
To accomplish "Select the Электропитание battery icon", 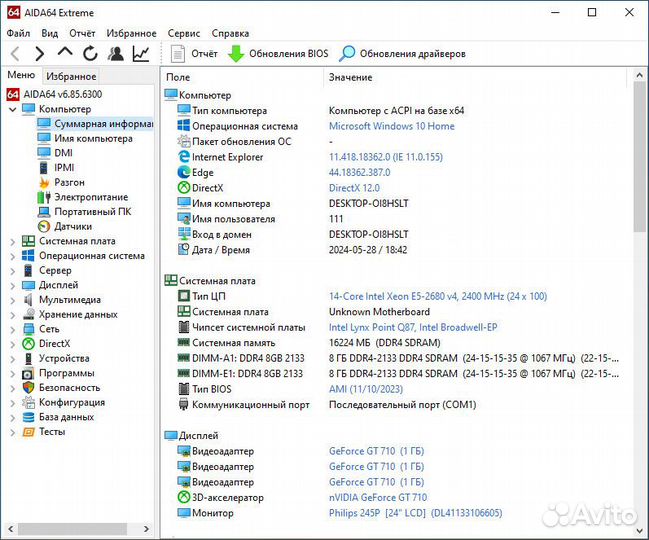I will [44, 197].
